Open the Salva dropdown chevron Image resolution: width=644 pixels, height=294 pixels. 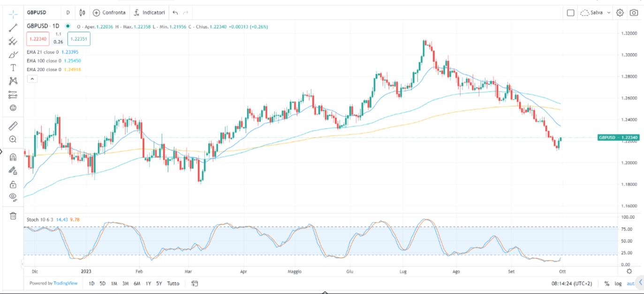pos(609,13)
